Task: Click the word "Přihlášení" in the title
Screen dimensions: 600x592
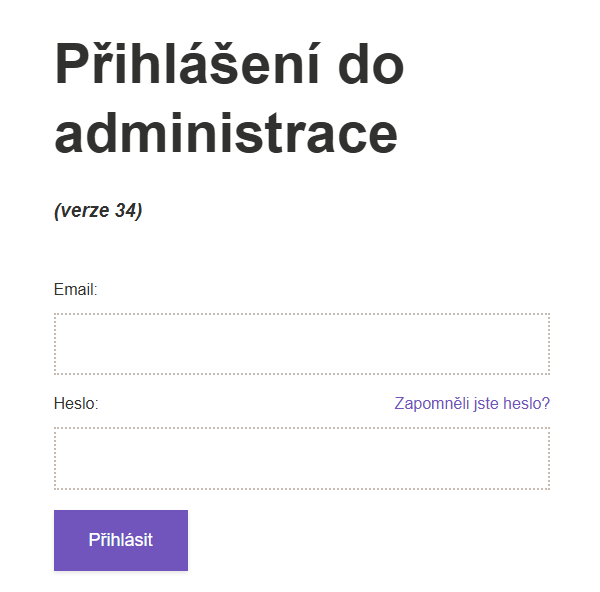Action: 187,65
